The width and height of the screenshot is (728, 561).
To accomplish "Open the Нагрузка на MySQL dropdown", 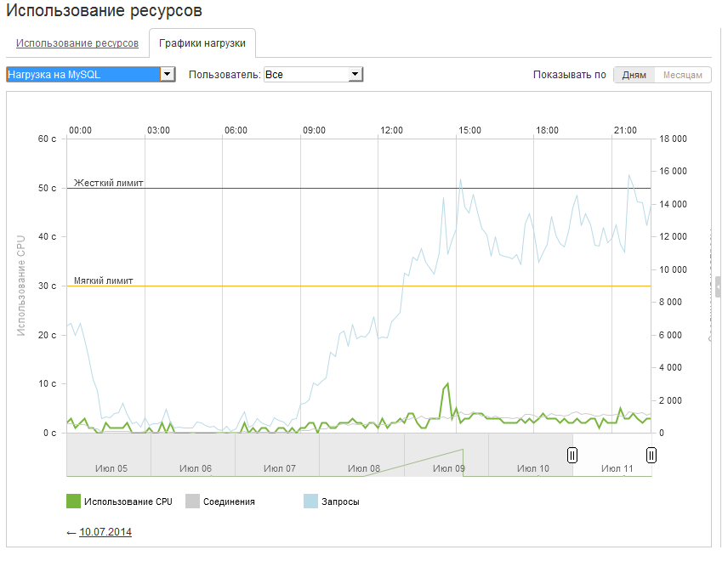I will 90,75.
